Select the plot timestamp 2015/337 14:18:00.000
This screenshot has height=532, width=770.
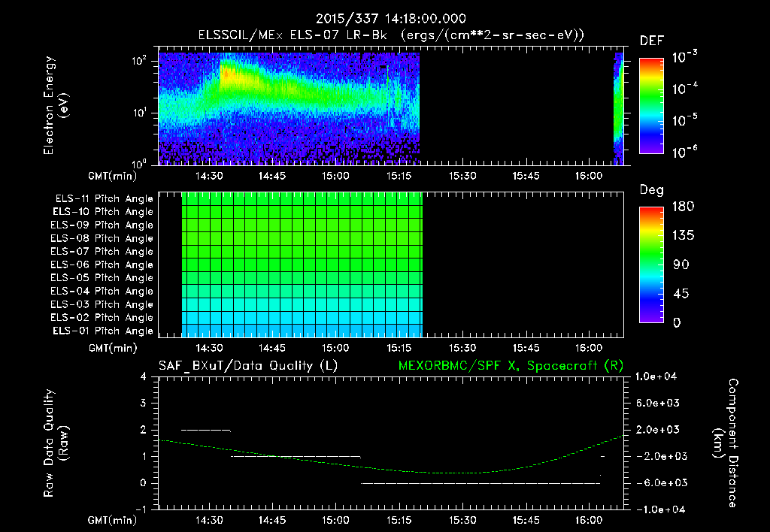coord(390,19)
